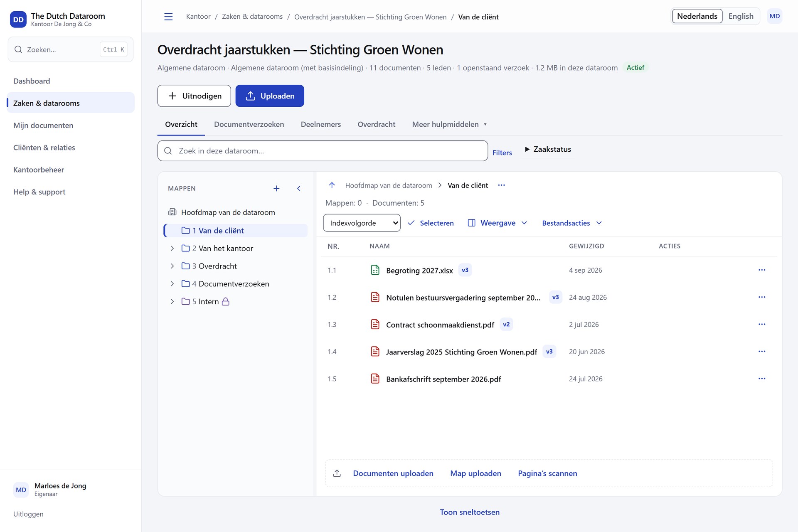Click the Toon sneltoetsen link

pyautogui.click(x=470, y=512)
